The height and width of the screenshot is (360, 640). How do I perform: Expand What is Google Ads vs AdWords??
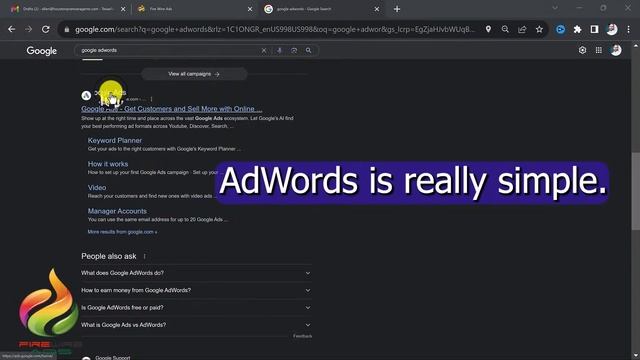click(x=196, y=325)
